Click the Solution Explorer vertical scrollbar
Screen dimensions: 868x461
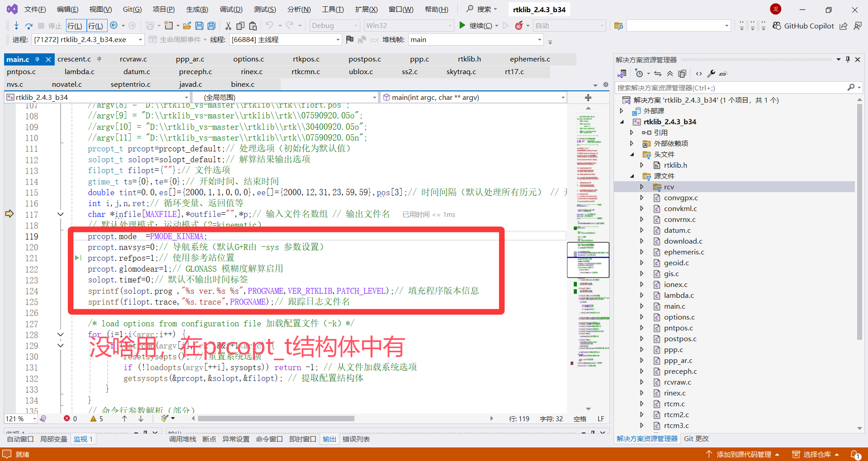(859, 221)
